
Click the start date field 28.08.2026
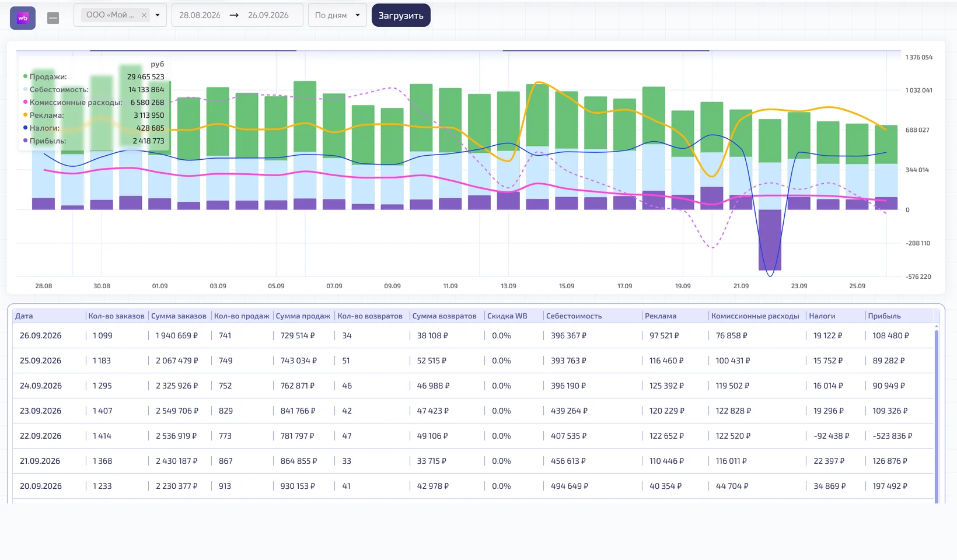tap(200, 15)
